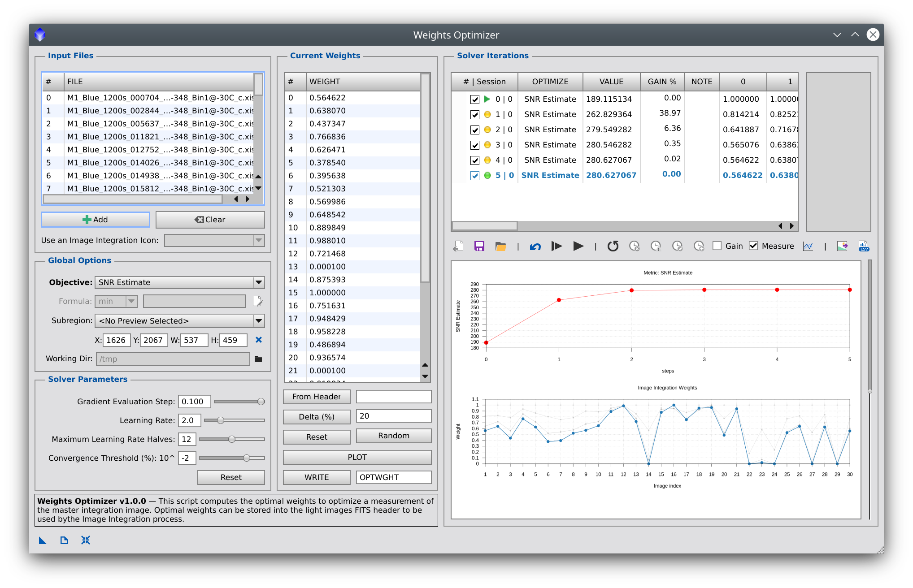Click the OPTIMIZE column header

(x=550, y=82)
